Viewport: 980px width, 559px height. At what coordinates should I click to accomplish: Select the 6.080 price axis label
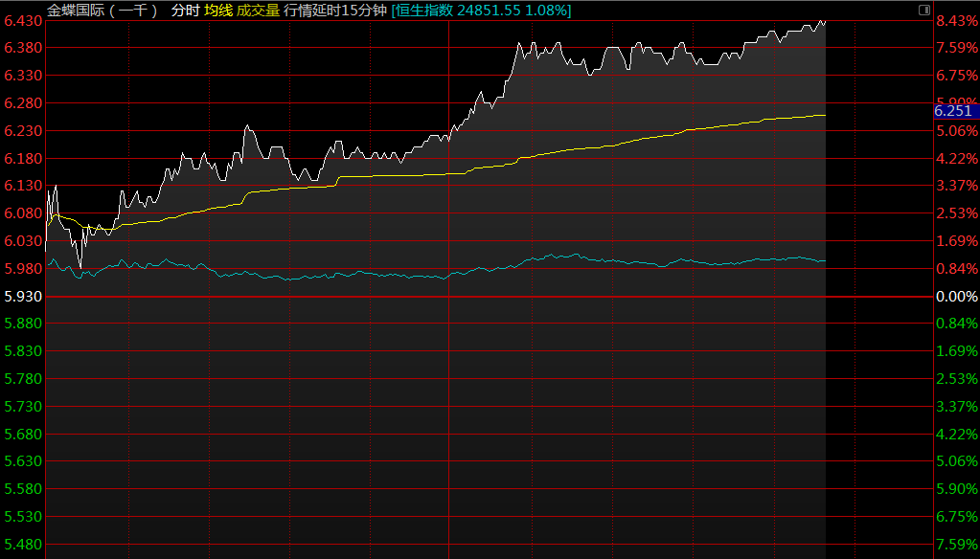[23, 213]
